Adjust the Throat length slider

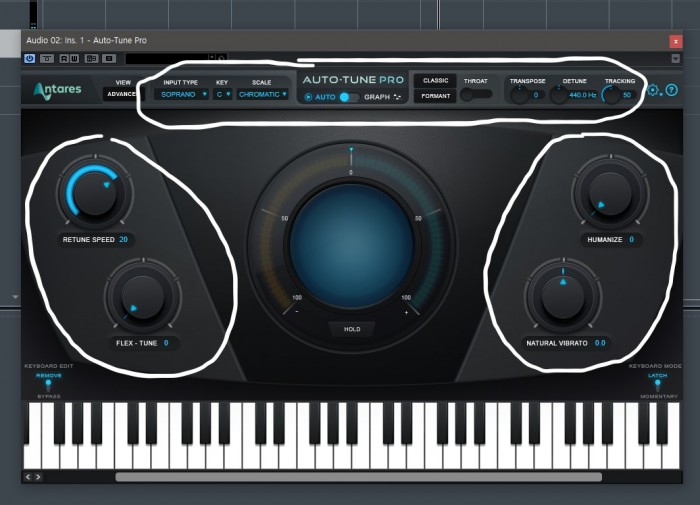[x=476, y=94]
